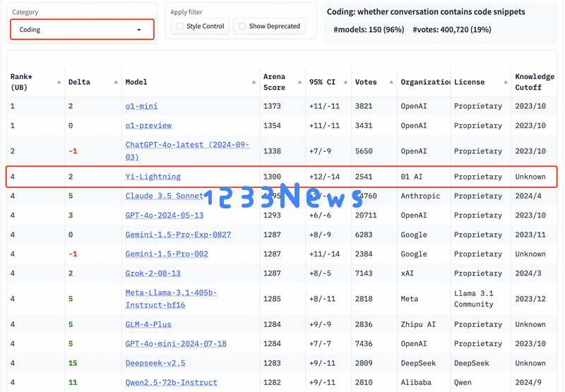Open the Claude 3.5 Sonnet link

[x=165, y=196]
